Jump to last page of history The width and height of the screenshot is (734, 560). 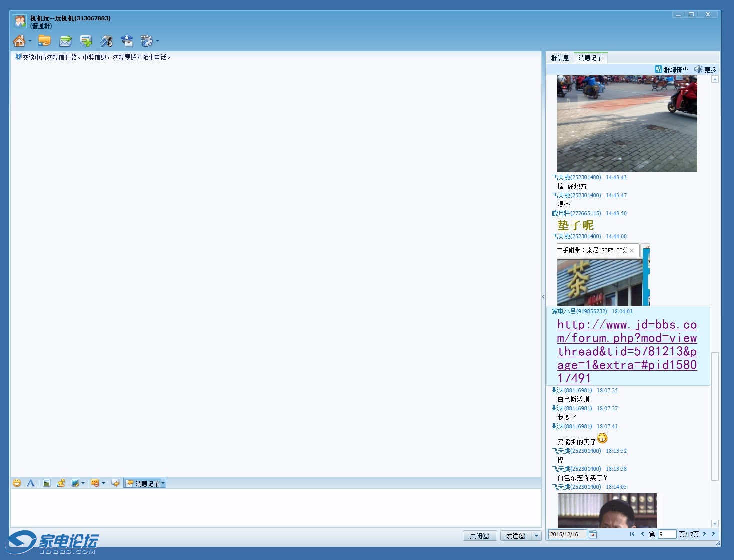click(x=714, y=534)
